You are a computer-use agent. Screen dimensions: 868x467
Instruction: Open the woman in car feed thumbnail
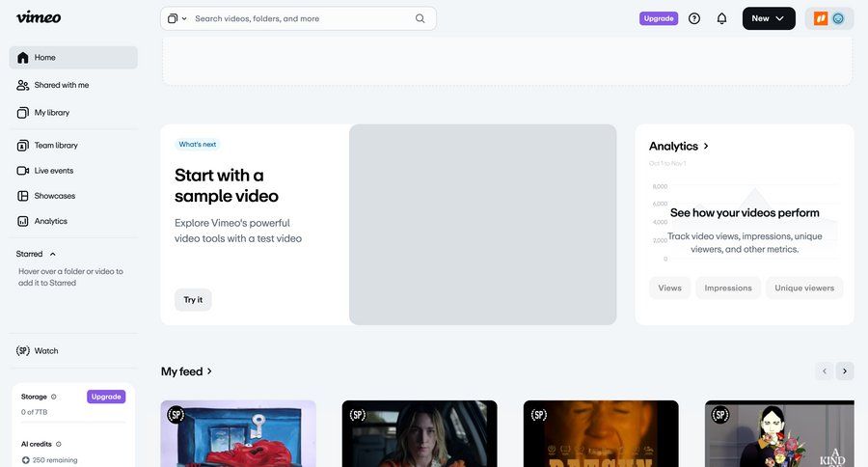coord(420,434)
